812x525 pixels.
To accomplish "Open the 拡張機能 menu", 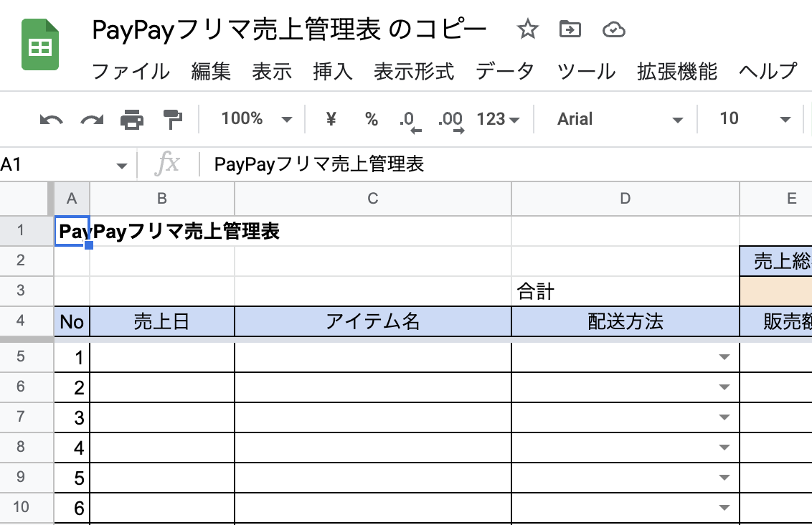I will click(x=677, y=71).
